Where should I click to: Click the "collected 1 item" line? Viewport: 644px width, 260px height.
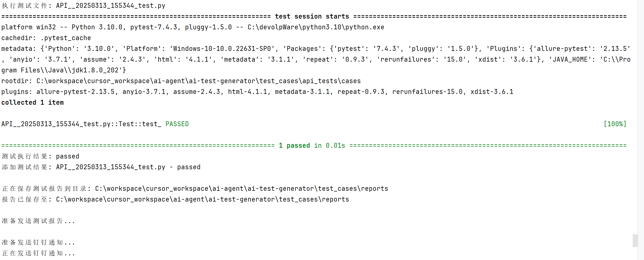pos(33,102)
